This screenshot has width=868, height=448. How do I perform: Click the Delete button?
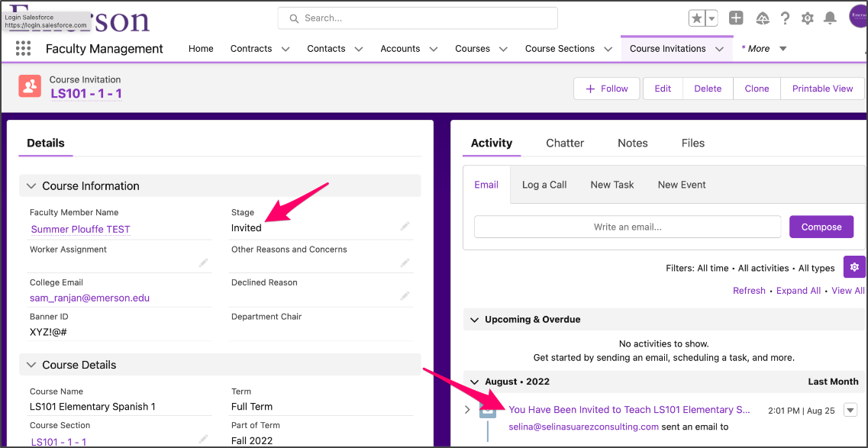[x=708, y=89]
